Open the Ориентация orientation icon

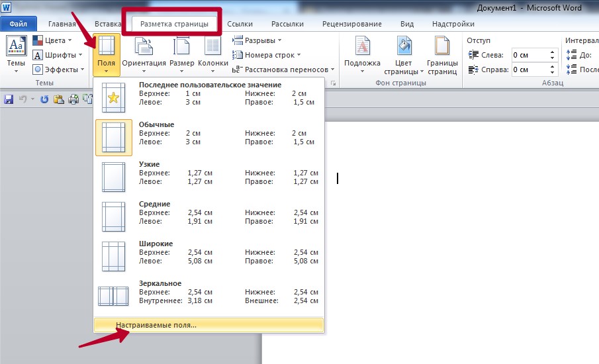click(x=144, y=54)
